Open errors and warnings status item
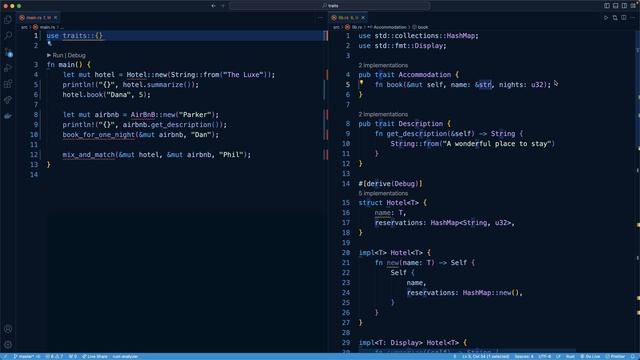 pos(54,356)
